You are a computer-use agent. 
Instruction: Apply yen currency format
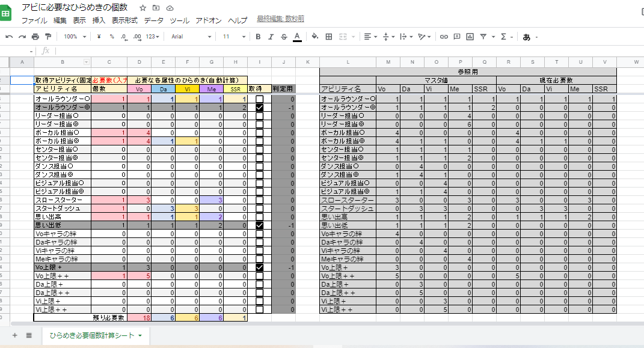99,37
